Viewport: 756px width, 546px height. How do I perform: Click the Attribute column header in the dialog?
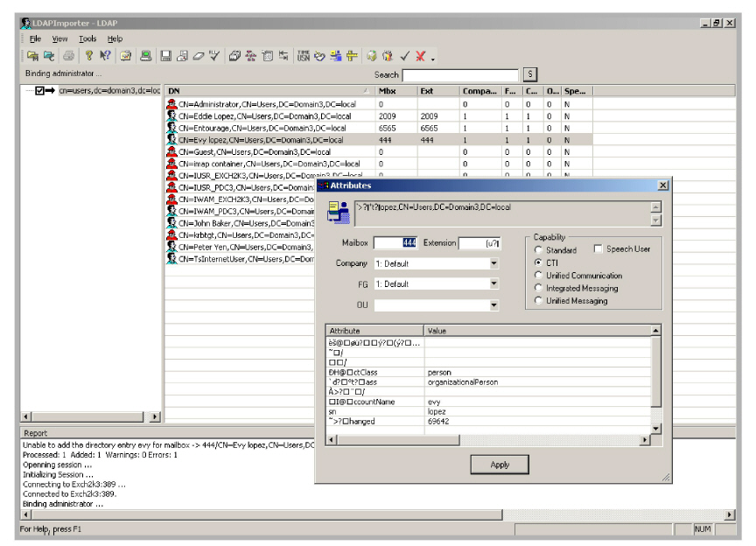coord(375,331)
